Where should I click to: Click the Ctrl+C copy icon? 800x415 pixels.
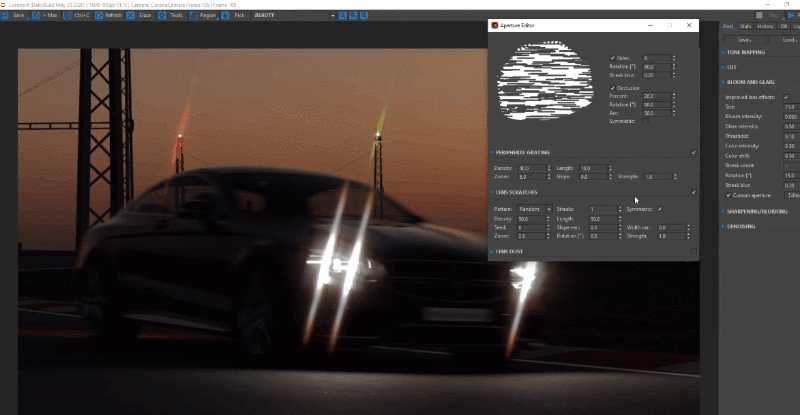[66, 16]
